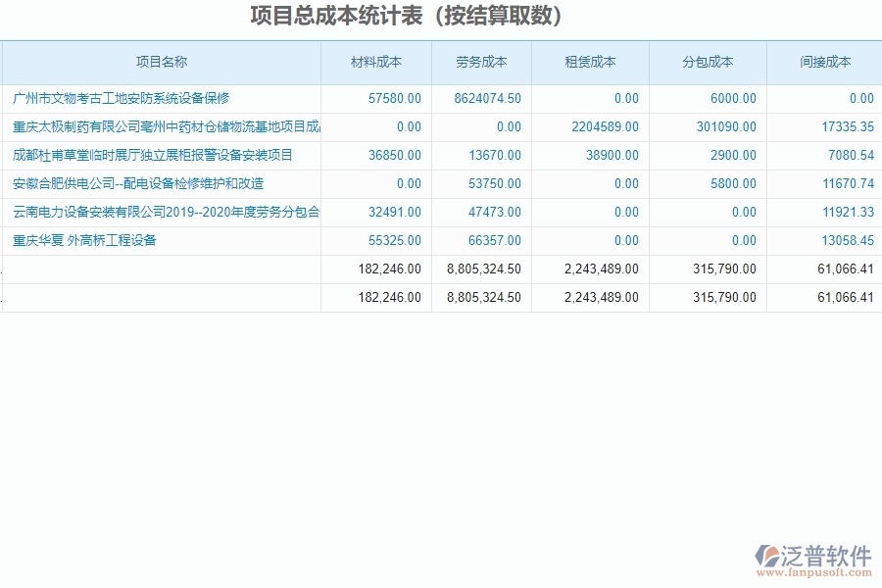882x588 pixels.
Task: Click the 57580.00 material cost cell
Action: 396,98
